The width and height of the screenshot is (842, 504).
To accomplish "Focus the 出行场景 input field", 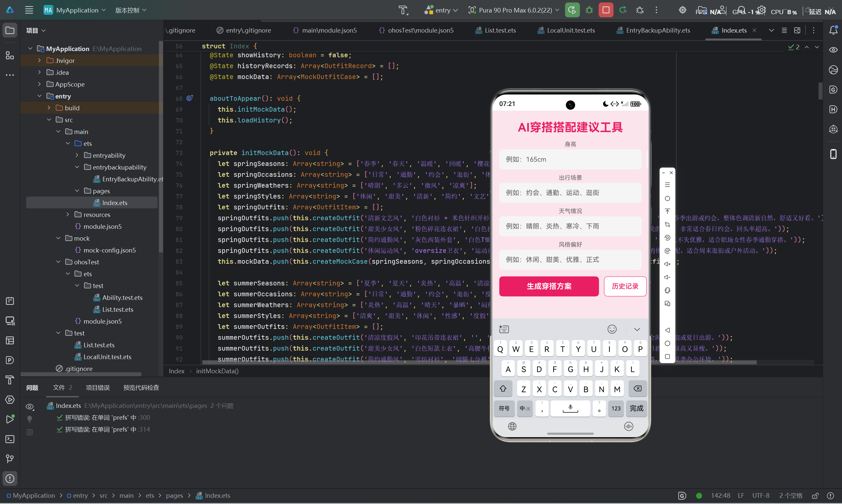I will point(570,193).
